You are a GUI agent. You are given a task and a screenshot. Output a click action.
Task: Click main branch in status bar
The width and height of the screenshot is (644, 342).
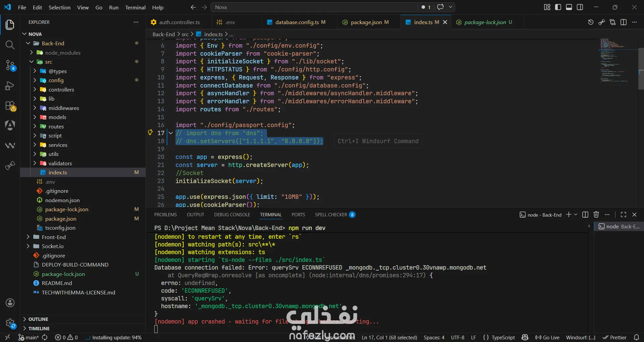[29, 337]
